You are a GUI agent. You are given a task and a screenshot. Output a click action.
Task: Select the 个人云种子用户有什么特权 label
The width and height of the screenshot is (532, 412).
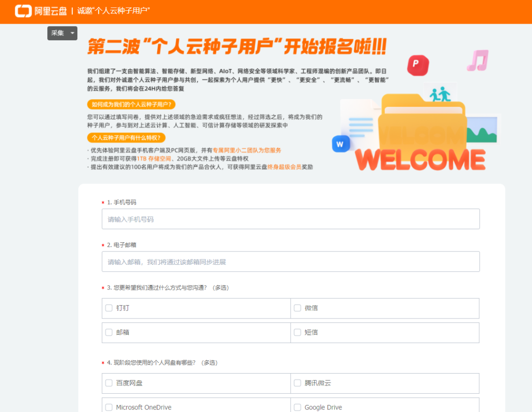point(126,138)
